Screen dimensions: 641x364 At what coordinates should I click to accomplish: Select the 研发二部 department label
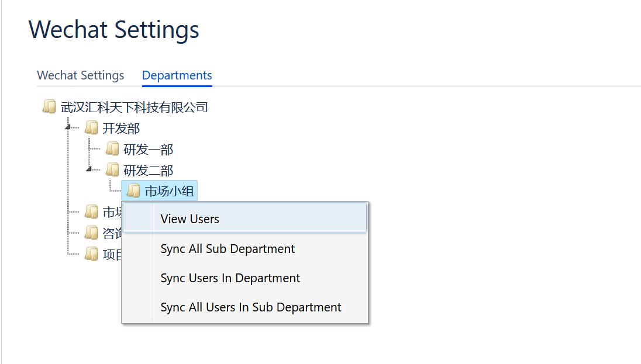[x=149, y=171]
